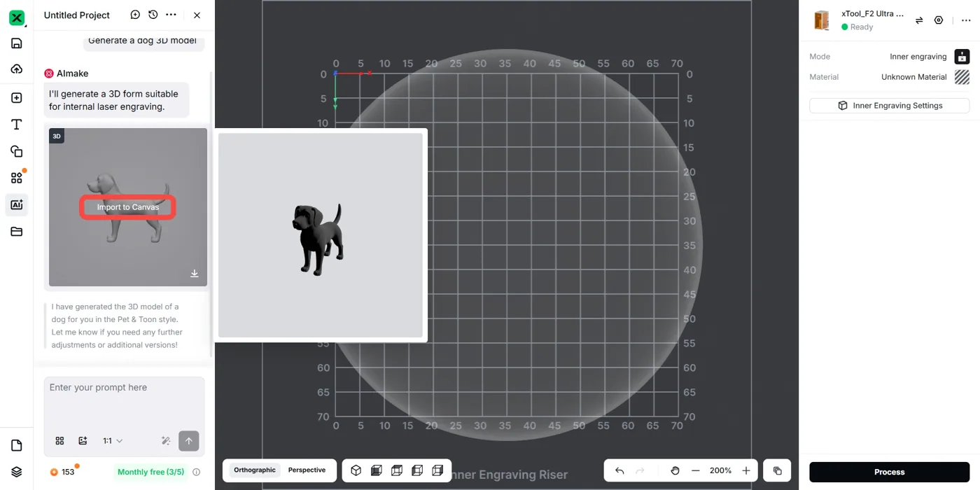
Task: Select the Text tool in the sidebar
Action: tap(17, 125)
